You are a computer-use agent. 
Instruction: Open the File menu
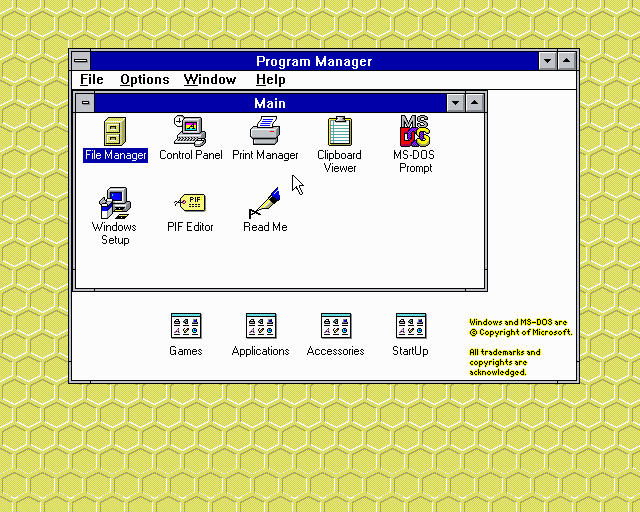(92, 80)
